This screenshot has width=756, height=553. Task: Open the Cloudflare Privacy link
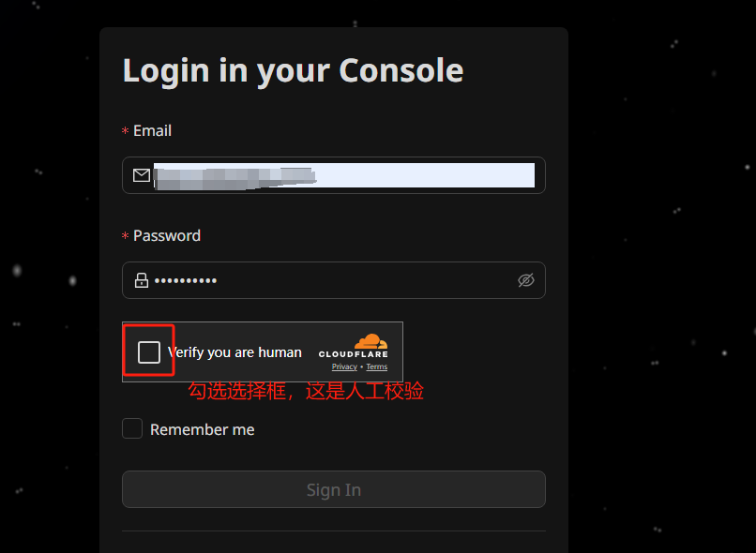tap(344, 367)
